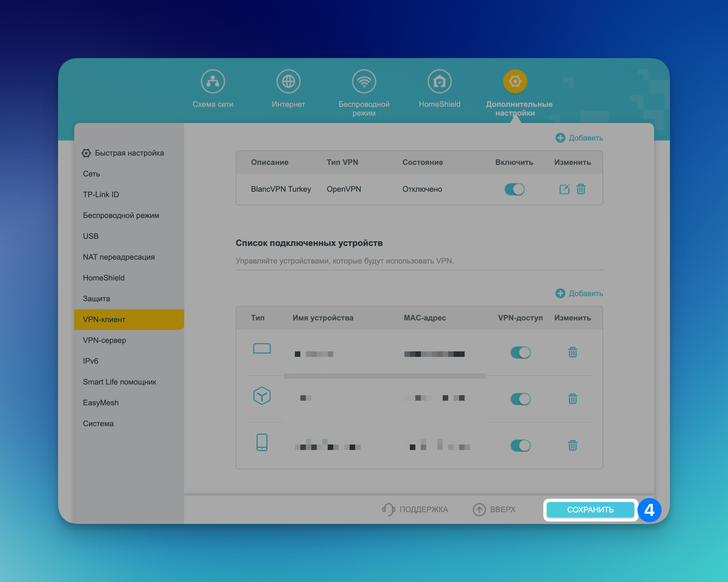Click the HomeShield house icon
This screenshot has height=582, width=728.
439,81
